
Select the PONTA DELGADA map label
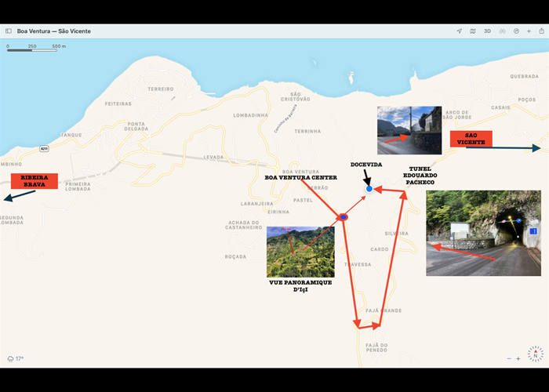click(x=136, y=126)
